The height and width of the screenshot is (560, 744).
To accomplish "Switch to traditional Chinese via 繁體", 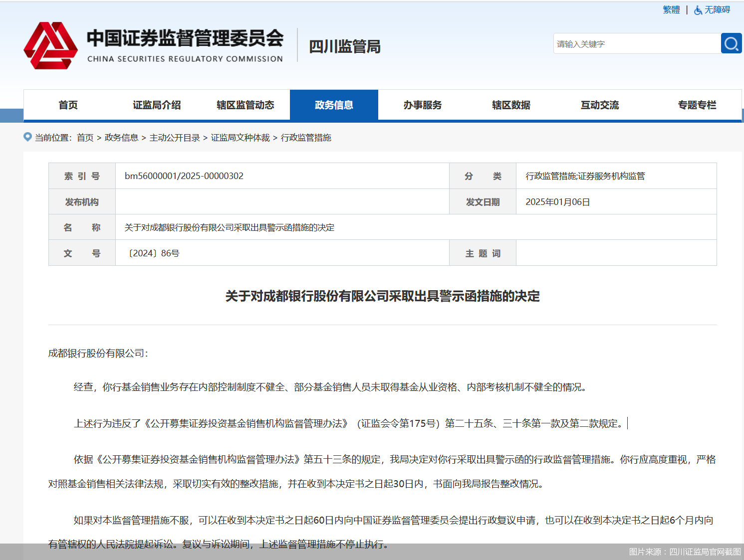I will click(x=671, y=10).
